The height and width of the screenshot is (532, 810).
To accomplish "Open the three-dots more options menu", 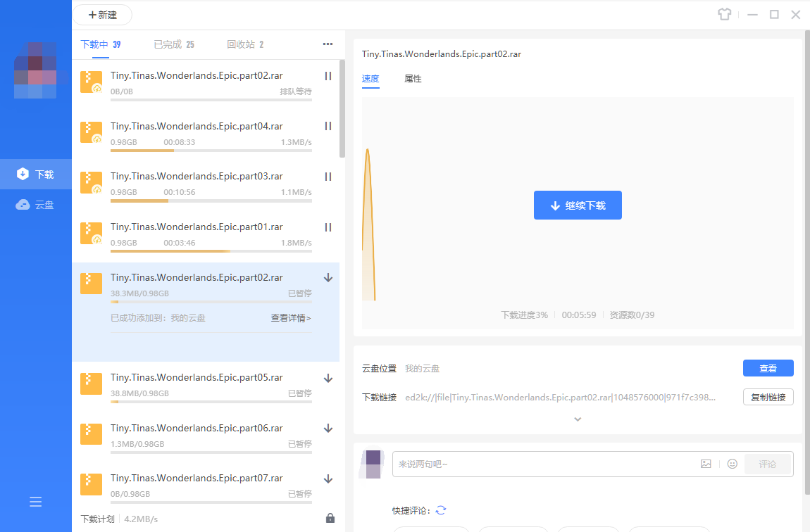I will pos(328,44).
